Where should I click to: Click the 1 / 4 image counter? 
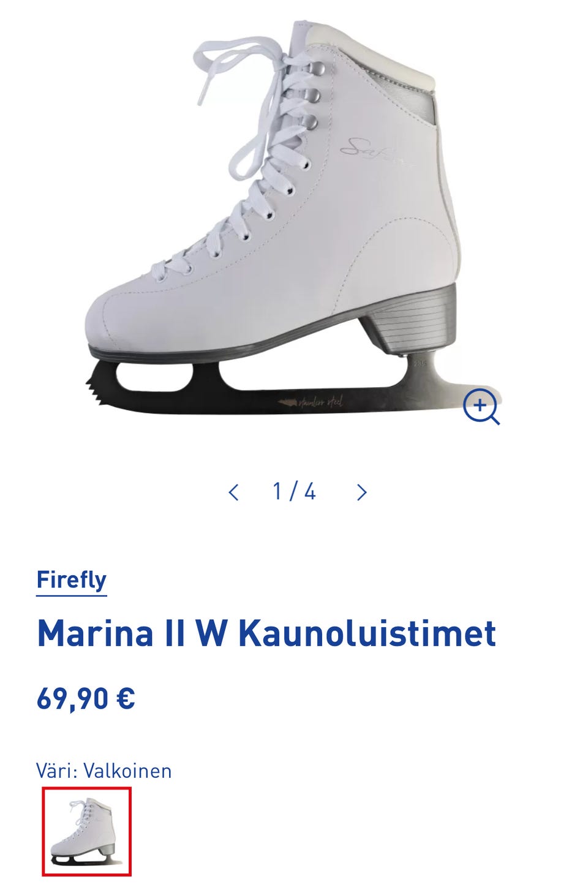tap(295, 492)
